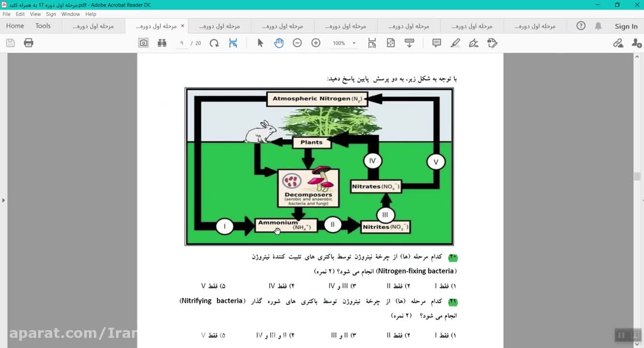Share the file with others icon

pyautogui.click(x=637, y=43)
